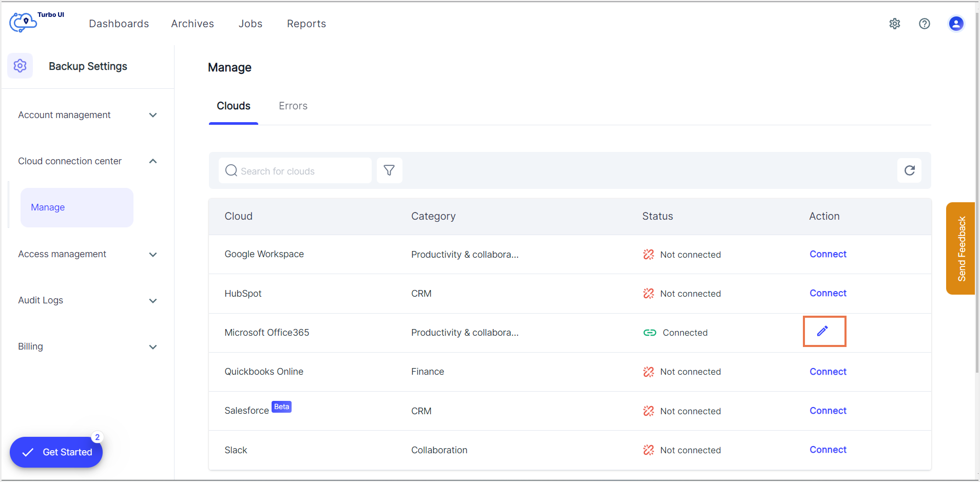
Task: Expand the Billing section
Action: point(152,347)
